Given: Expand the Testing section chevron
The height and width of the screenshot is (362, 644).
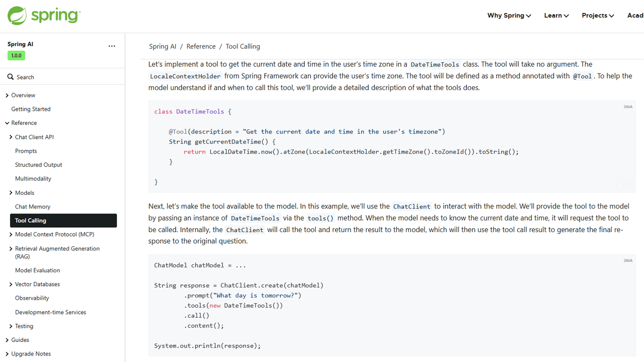Looking at the screenshot, I should coord(11,326).
